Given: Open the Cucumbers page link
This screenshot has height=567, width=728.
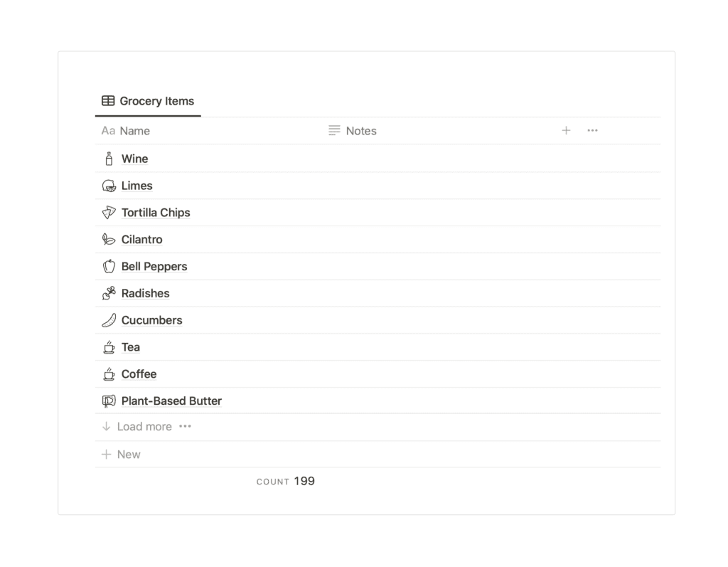Looking at the screenshot, I should tap(151, 320).
